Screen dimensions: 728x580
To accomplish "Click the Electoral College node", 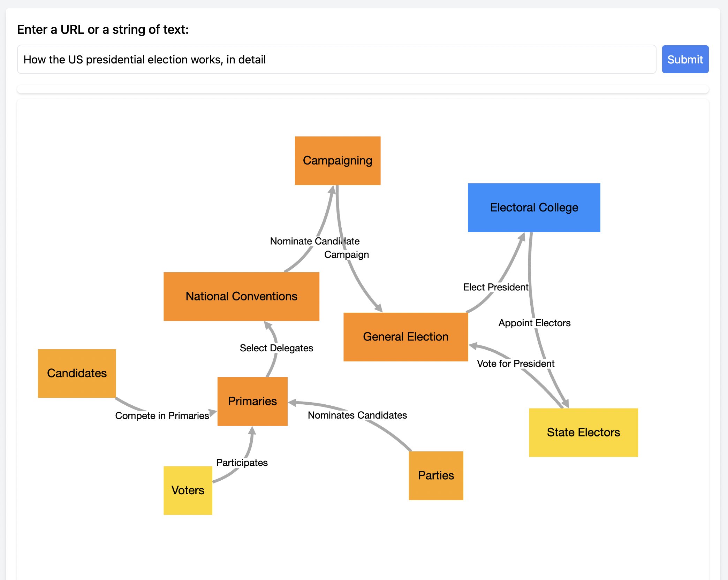I will 533,207.
